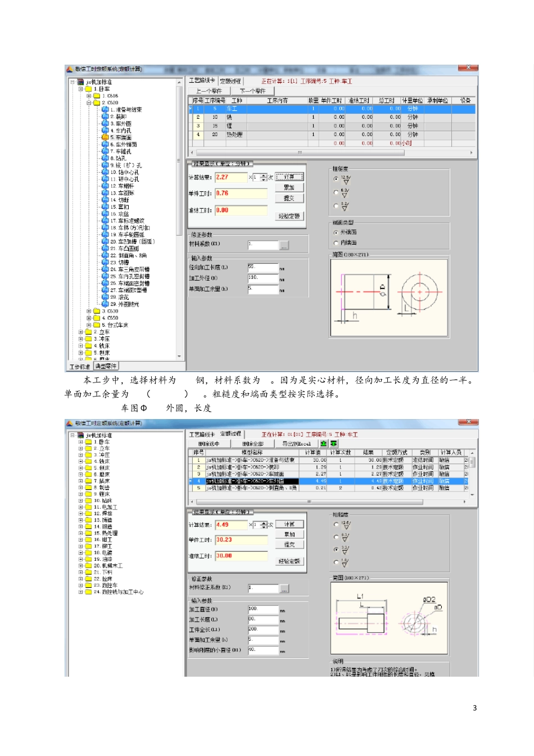Viewport: 534px width, 756px height.
Task: Click the 外圆抛光 step icon in upper tree
Action: point(105,304)
